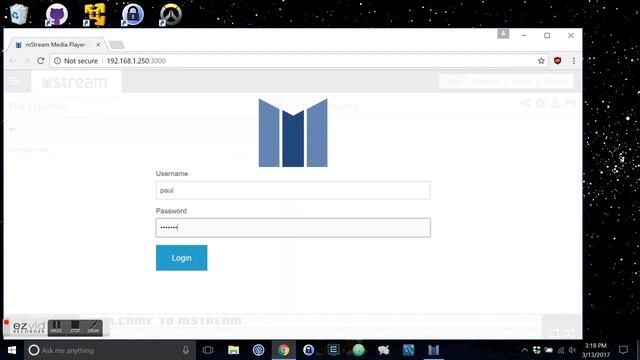The width and height of the screenshot is (640, 360).
Task: Open the Overwatch desktop shortcut
Action: click(170, 15)
